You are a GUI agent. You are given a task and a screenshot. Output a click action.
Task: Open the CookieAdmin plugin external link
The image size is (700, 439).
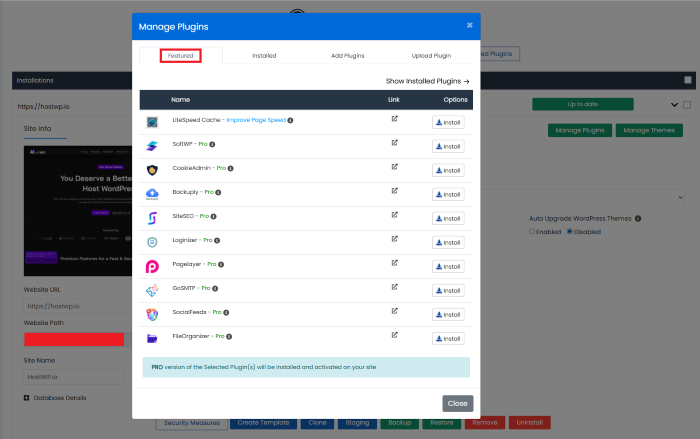click(x=395, y=167)
